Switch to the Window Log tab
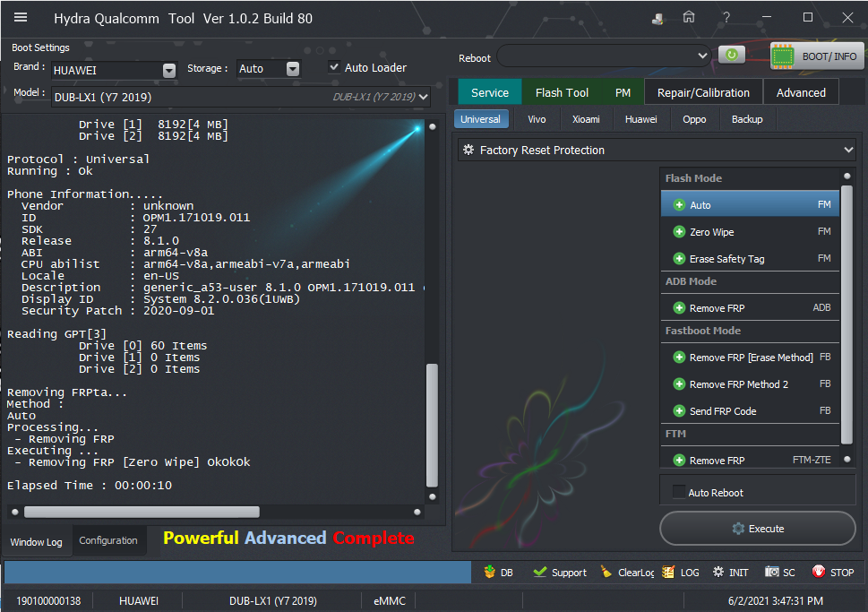This screenshot has height=612, width=868. 36,542
